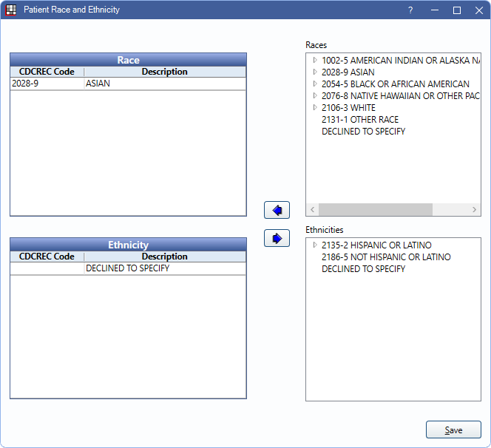Click the Races horizontal scrollbar right arrow
This screenshot has width=491, height=448.
(475, 210)
